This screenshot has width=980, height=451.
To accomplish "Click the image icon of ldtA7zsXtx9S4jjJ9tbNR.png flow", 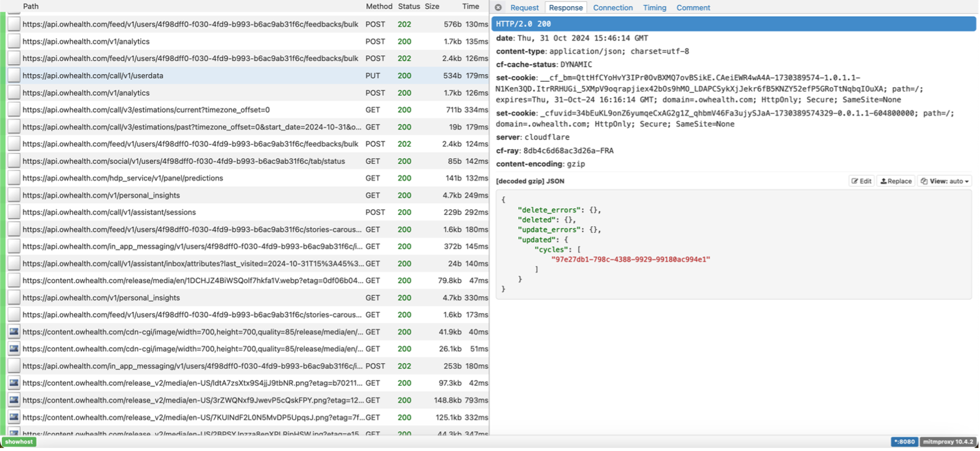I will pos(14,383).
